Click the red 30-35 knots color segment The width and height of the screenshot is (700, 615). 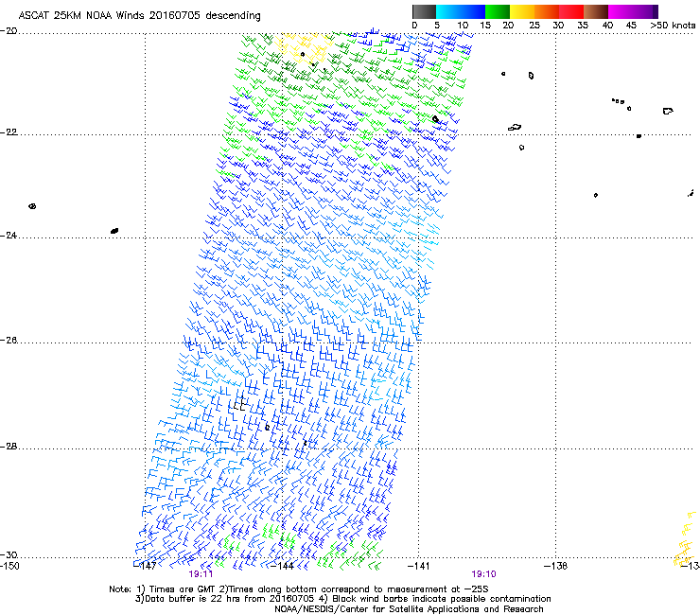[571, 11]
